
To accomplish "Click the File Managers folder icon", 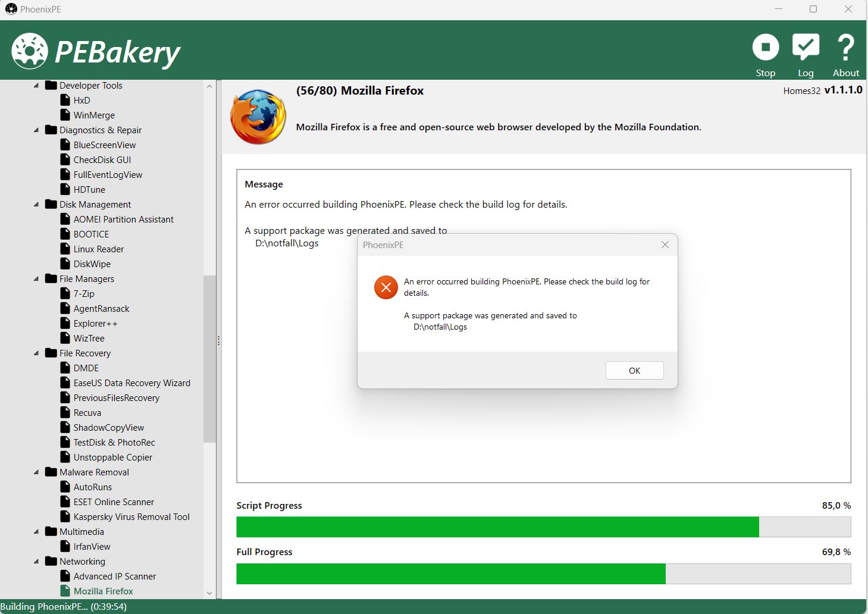I will pyautogui.click(x=51, y=278).
